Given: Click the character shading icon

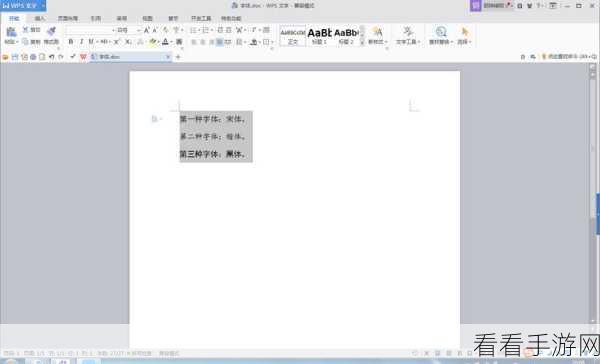Looking at the screenshot, I should point(179,41).
